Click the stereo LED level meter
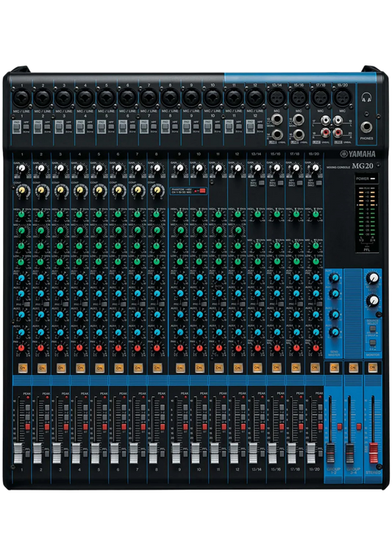392x558 pixels. tap(366, 212)
